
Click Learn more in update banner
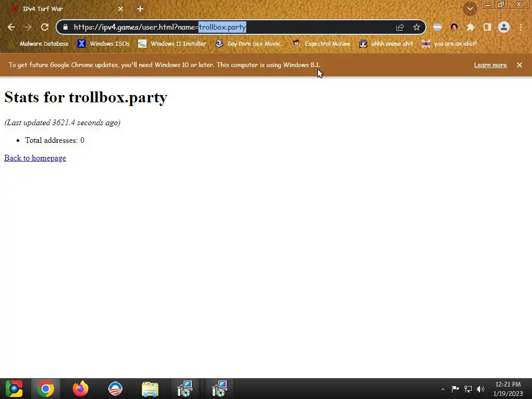[x=490, y=65]
